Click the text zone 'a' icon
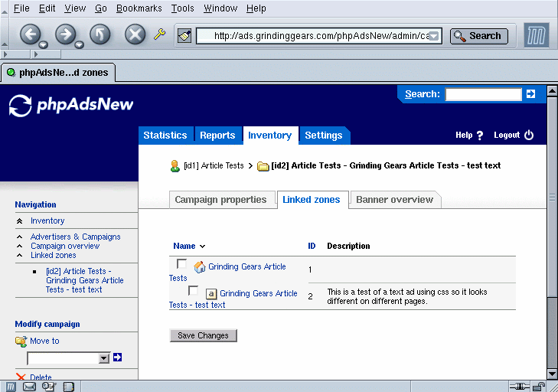 coord(211,294)
